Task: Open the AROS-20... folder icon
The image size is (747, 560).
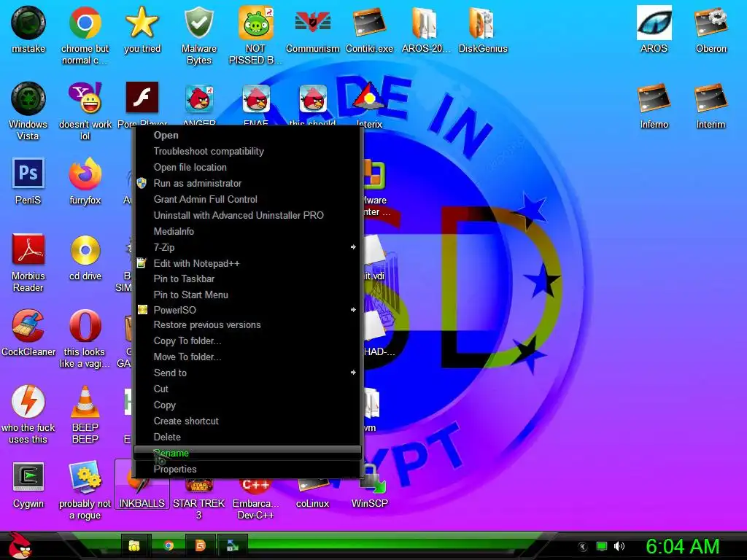Action: (x=425, y=23)
